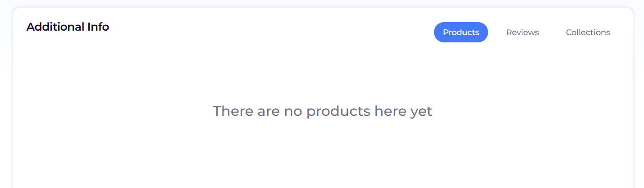Tap the Collections label
This screenshot has height=188, width=644.
coord(588,32)
